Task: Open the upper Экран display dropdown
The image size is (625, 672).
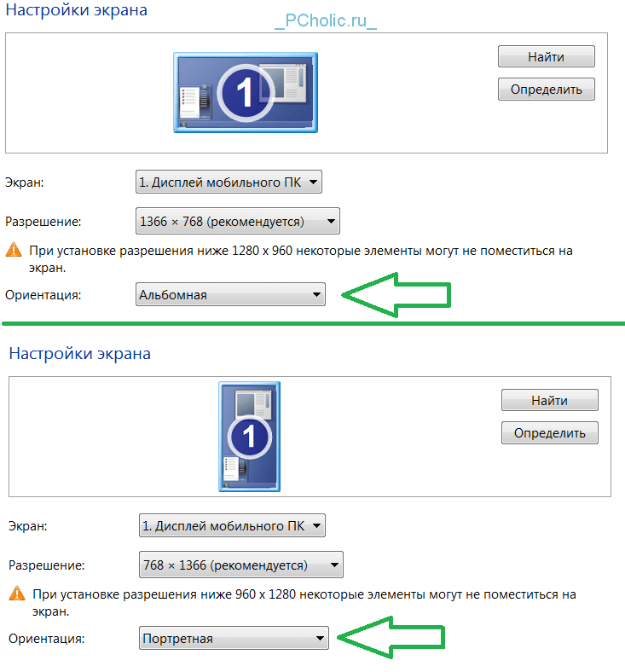Action: click(229, 182)
